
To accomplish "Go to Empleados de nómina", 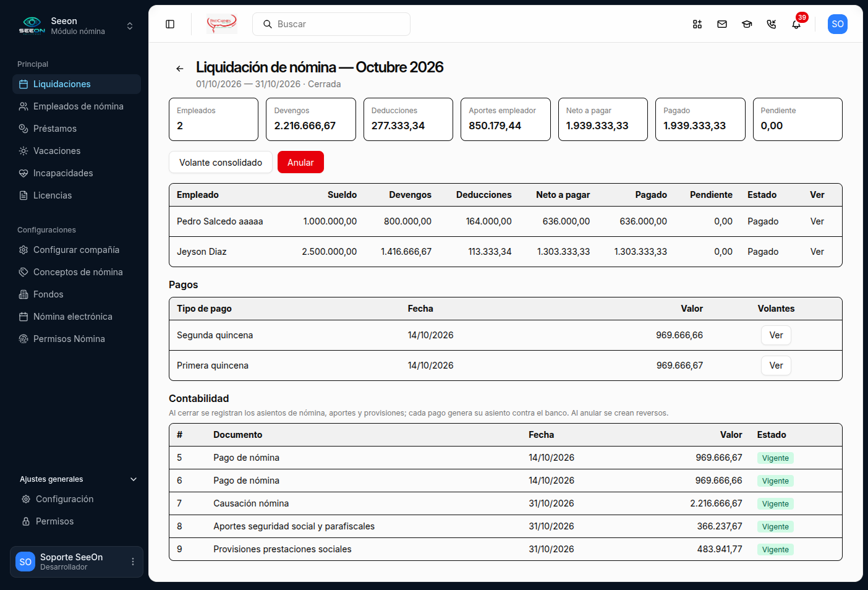I will (x=77, y=106).
